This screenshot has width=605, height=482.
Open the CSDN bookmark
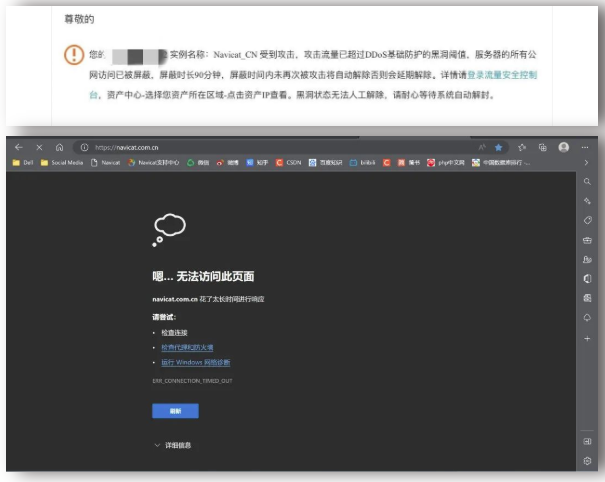288,163
